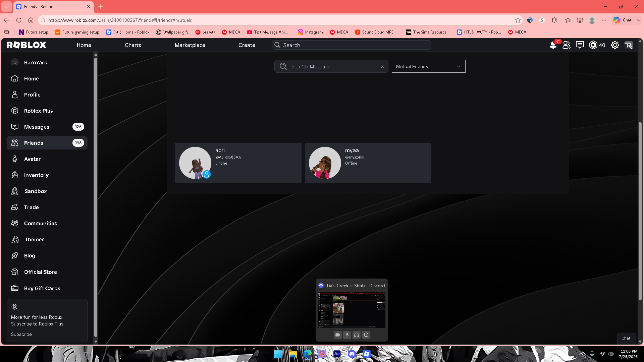The width and height of the screenshot is (644, 362).
Task: Open Discord from taskbar
Action: pyautogui.click(x=352, y=354)
